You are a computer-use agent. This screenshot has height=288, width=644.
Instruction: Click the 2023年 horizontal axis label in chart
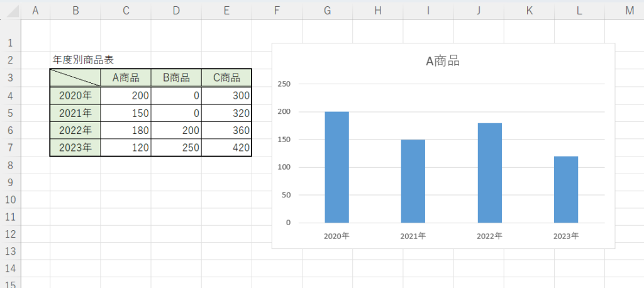(x=566, y=236)
